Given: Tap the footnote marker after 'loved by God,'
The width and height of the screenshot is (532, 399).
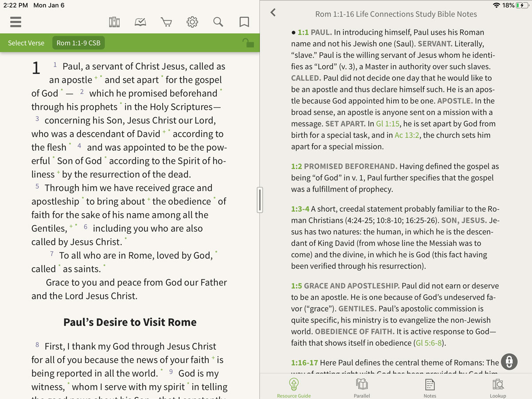Looking at the screenshot, I should [216, 252].
